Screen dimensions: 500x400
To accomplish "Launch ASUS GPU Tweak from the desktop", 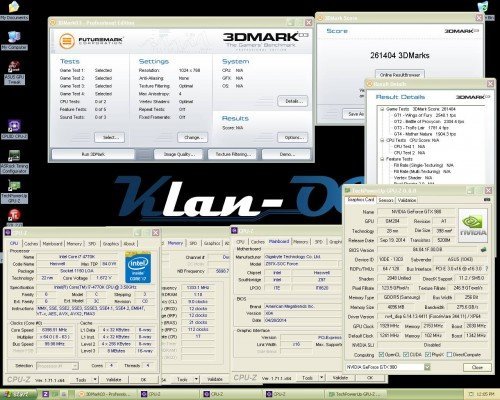I will [14, 72].
